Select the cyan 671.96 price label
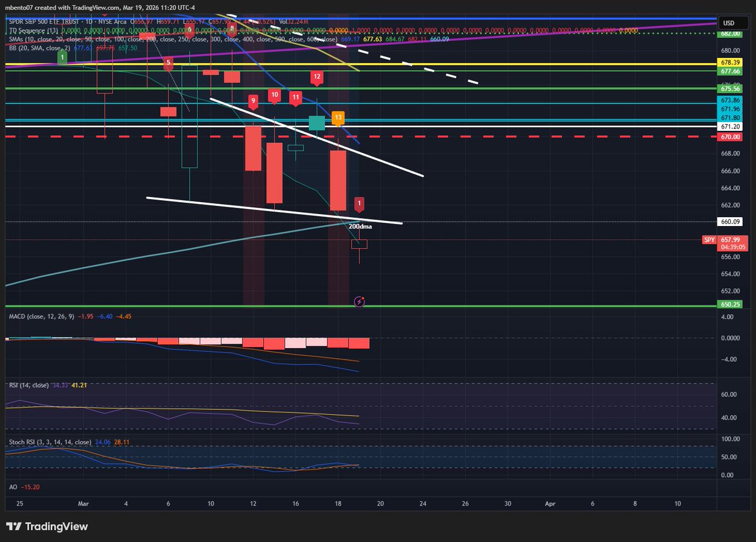The image size is (756, 542). [x=729, y=109]
